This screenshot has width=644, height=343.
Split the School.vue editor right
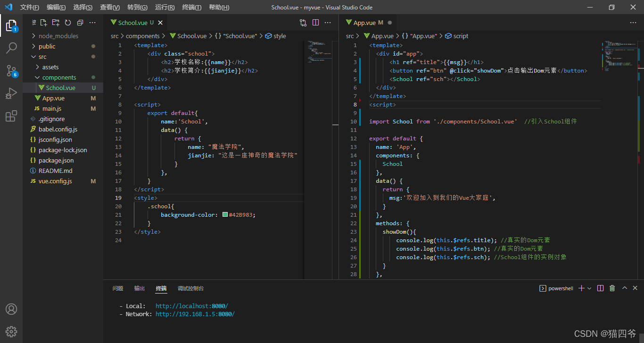point(315,23)
